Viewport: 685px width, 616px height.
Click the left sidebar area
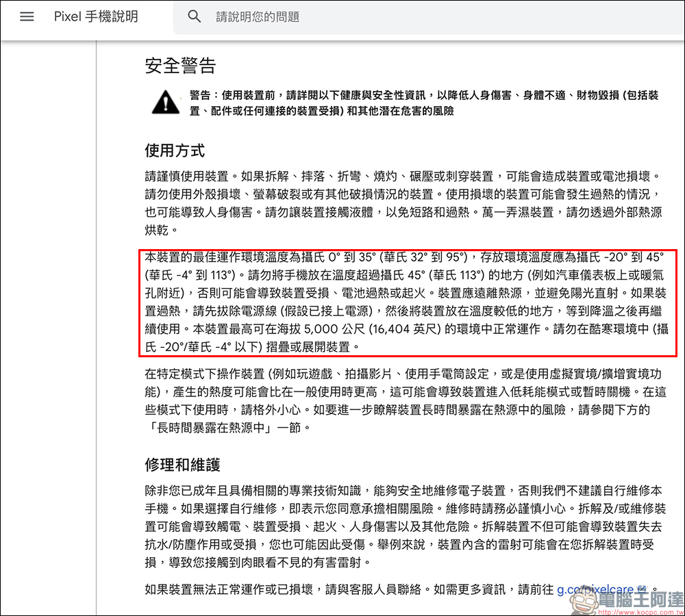(48, 308)
